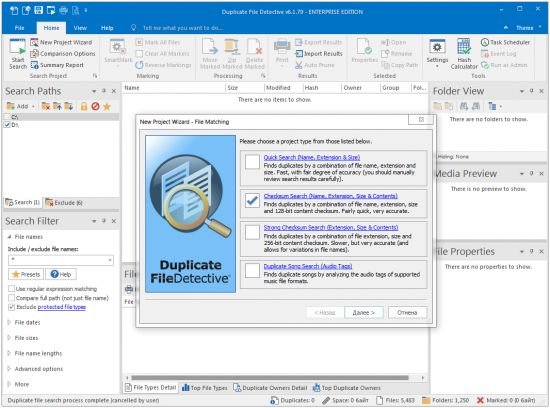Screen dimensions: 550x408
Task: Click the Add path folder icon
Action: (x=11, y=106)
